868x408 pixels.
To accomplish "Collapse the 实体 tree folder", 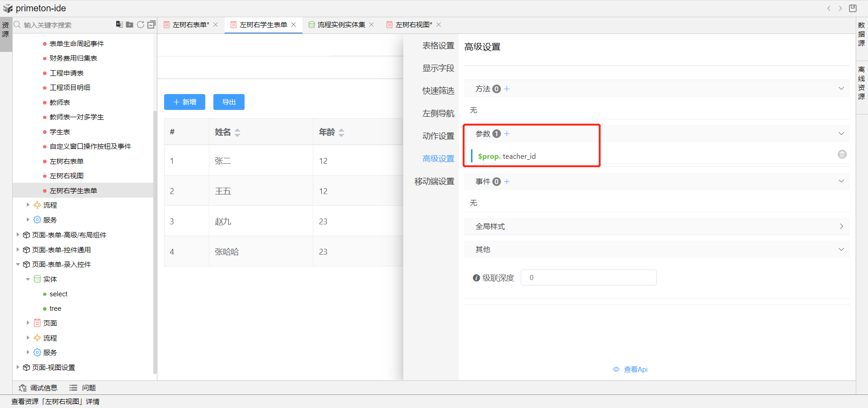I will coord(28,279).
